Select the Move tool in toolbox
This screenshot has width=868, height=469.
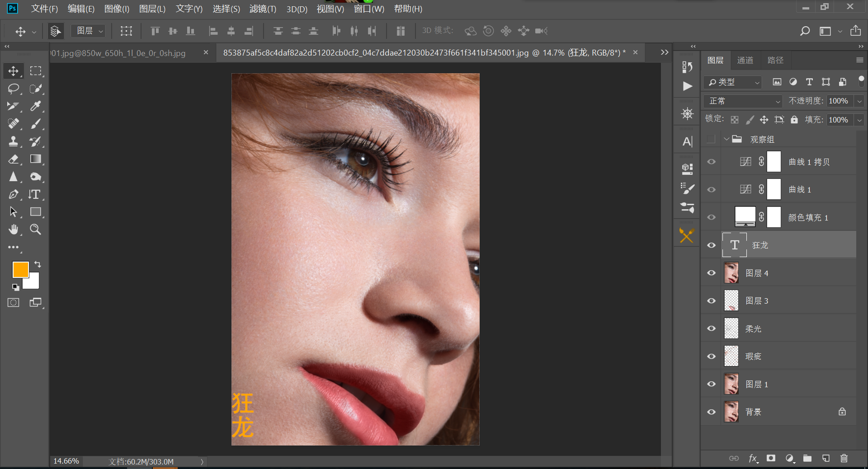[14, 71]
